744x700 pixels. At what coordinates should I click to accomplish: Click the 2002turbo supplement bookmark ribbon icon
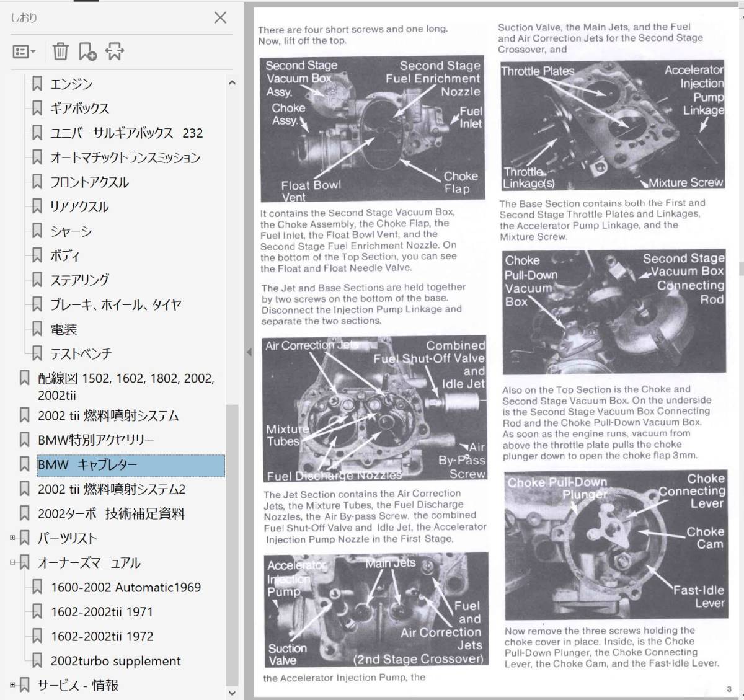point(37,661)
